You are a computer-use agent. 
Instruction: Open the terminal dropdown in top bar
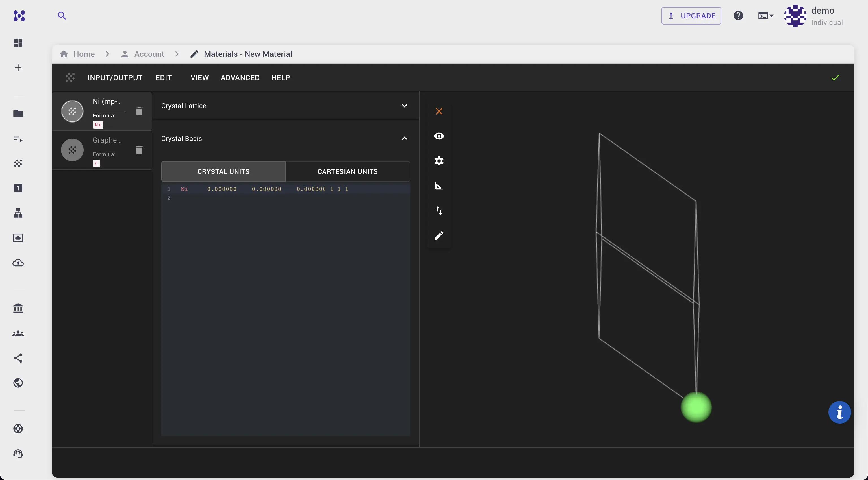click(765, 16)
